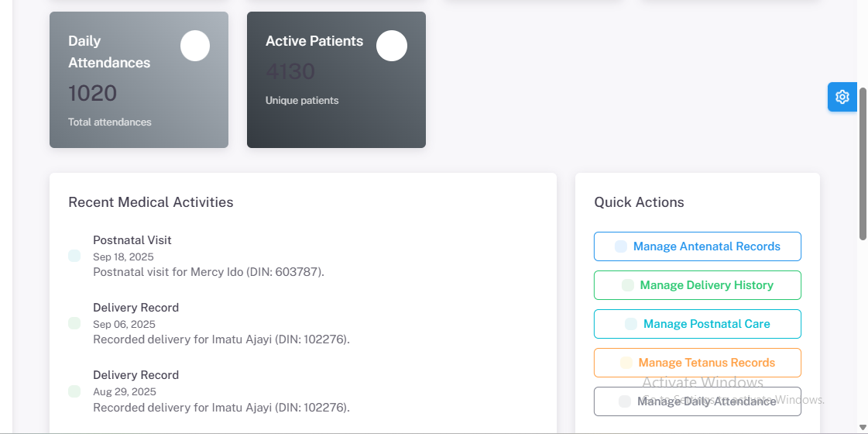Click the Postnatal Visit activity marker dot
This screenshot has width=868, height=434.
click(x=74, y=256)
